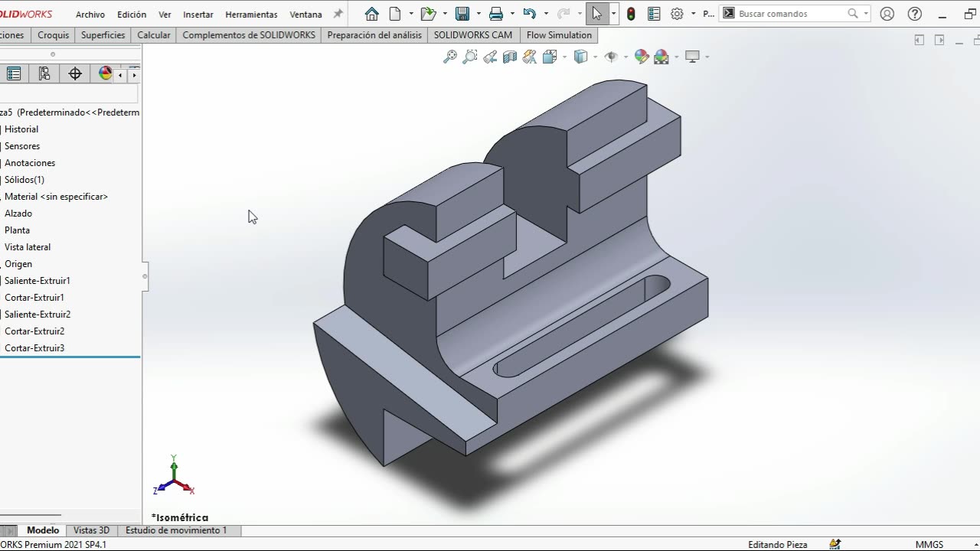
Task: Expand the Save dropdown arrow
Action: pos(478,14)
